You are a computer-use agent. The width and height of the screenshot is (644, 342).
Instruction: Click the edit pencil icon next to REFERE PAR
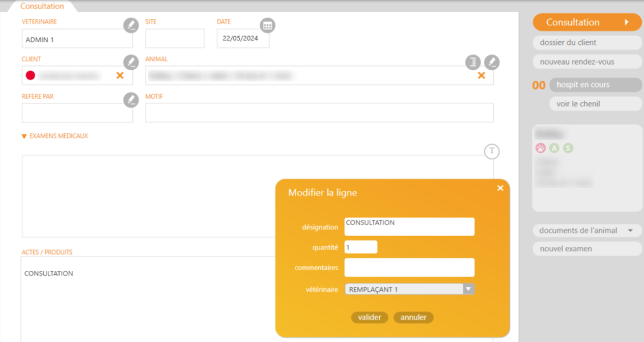pos(131,99)
